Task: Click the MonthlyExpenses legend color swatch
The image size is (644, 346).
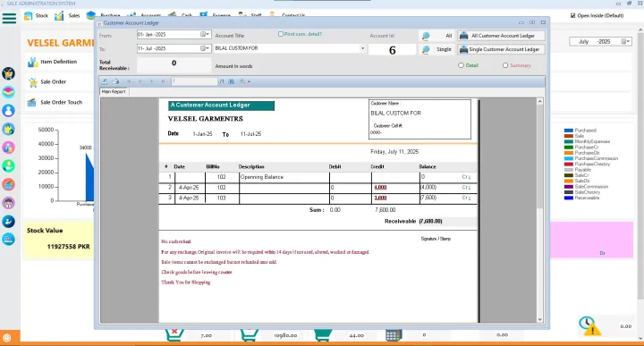Action: 569,141
